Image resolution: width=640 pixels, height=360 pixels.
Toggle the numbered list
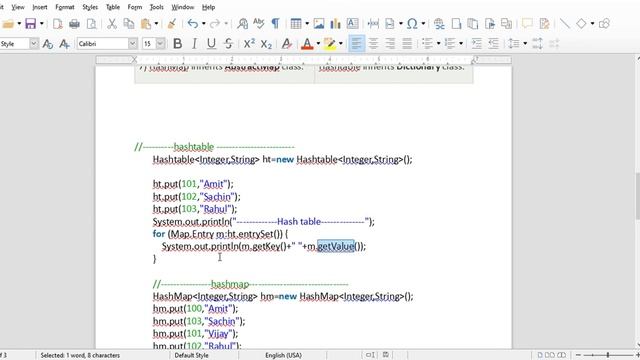point(450,43)
